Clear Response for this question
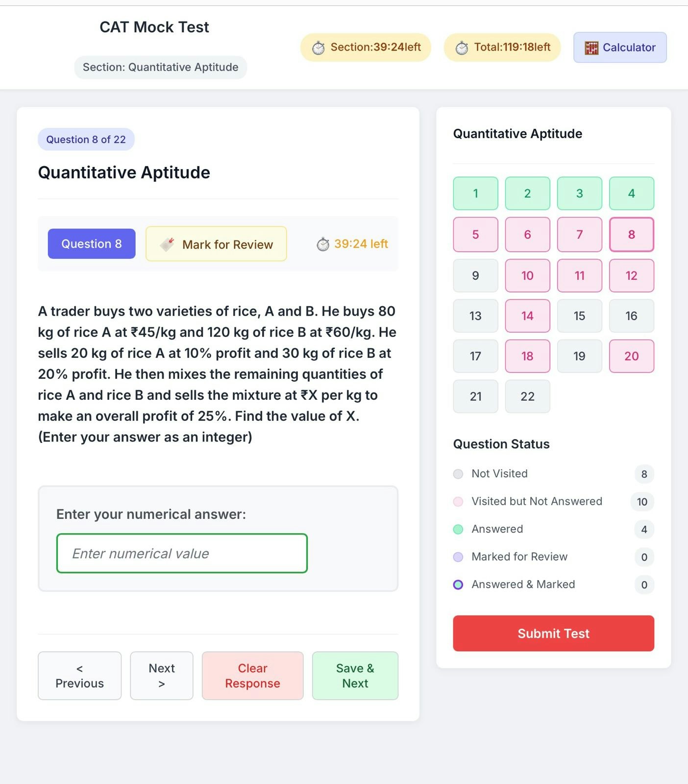 (x=252, y=676)
